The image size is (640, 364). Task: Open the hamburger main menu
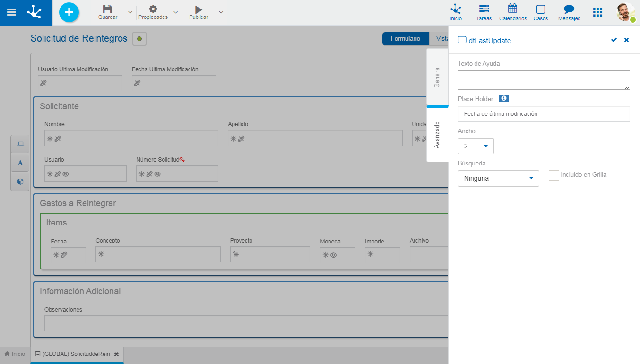(11, 12)
